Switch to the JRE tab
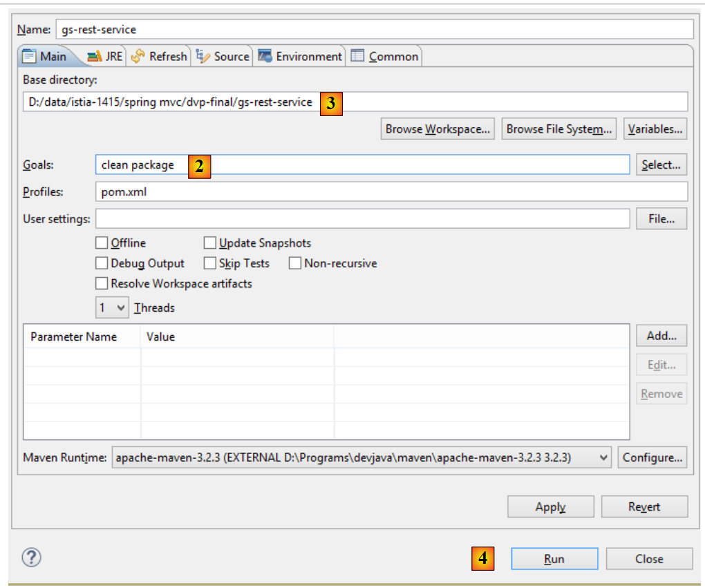Screen dimensions: 705x588 tap(105, 57)
